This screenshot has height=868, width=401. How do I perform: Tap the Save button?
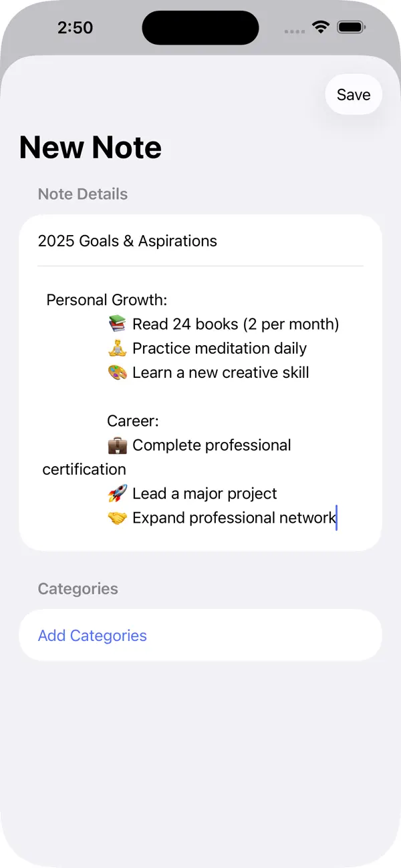353,94
